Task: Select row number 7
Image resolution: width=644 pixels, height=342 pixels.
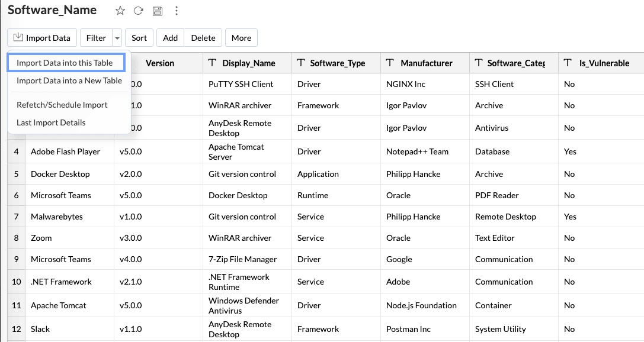Action: 16,217
